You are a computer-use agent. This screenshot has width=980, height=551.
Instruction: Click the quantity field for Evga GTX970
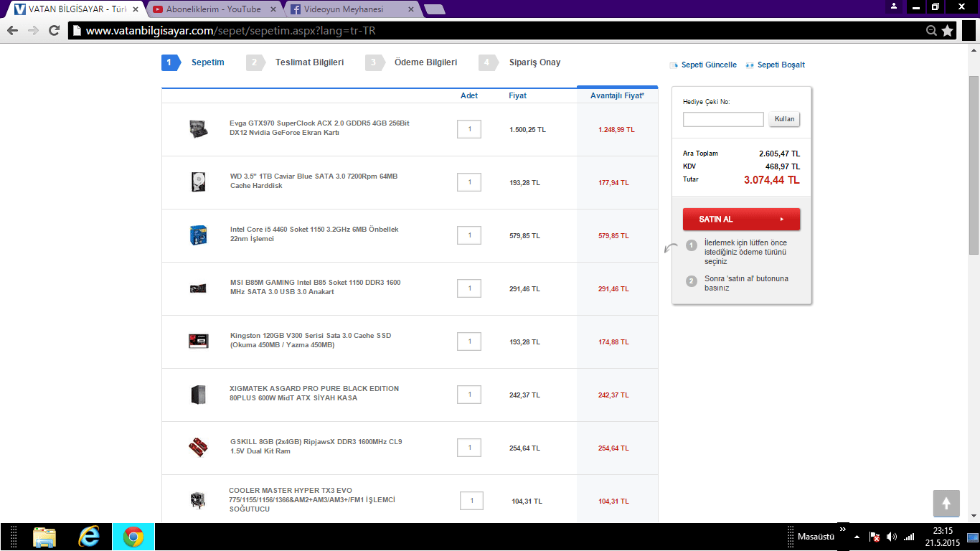tap(469, 129)
